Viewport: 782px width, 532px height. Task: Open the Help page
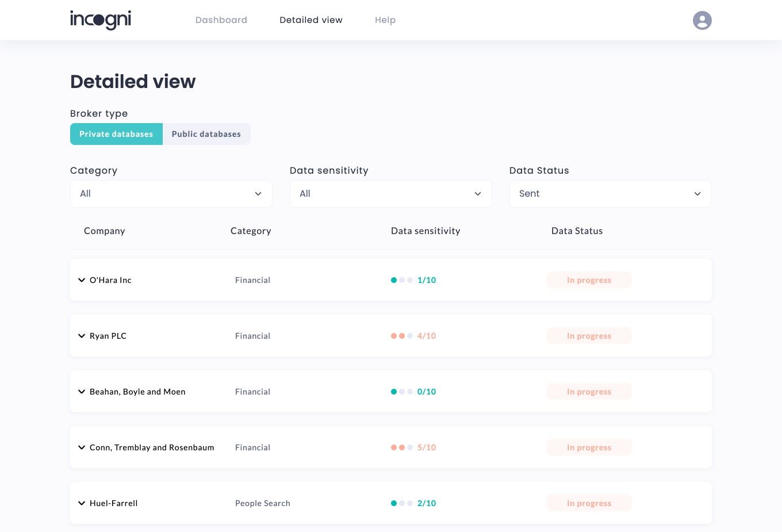[385, 20]
